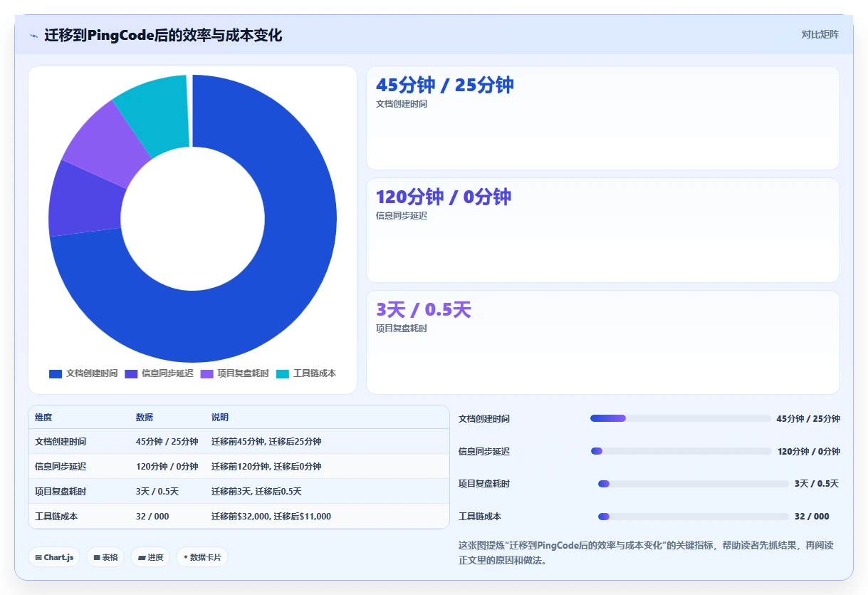Image resolution: width=868 pixels, height=595 pixels.
Task: Click table cell 45分钟 / 25分钟
Action: coord(167,442)
